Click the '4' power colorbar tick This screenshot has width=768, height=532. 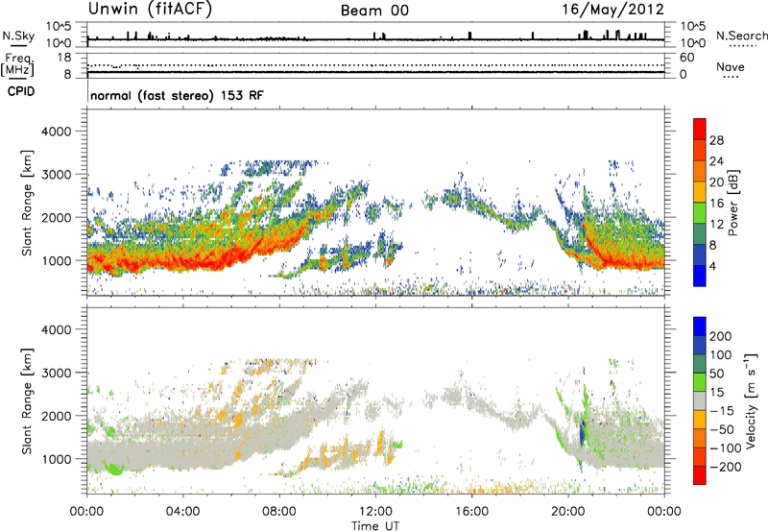click(x=712, y=266)
